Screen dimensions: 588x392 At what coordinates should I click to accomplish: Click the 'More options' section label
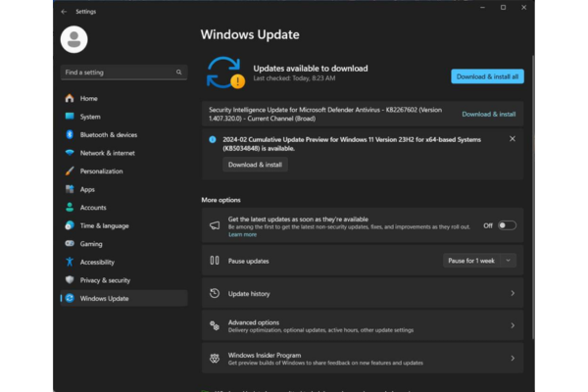(220, 200)
